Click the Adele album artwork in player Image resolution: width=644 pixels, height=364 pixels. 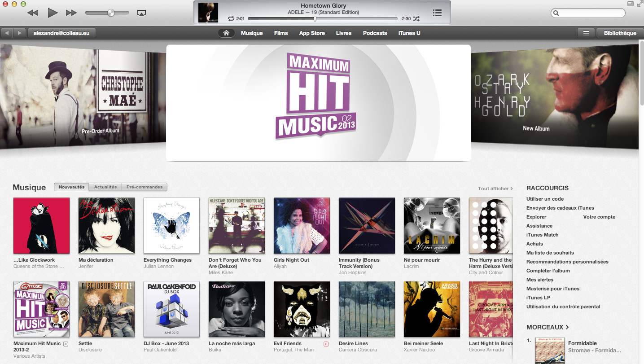pyautogui.click(x=208, y=13)
